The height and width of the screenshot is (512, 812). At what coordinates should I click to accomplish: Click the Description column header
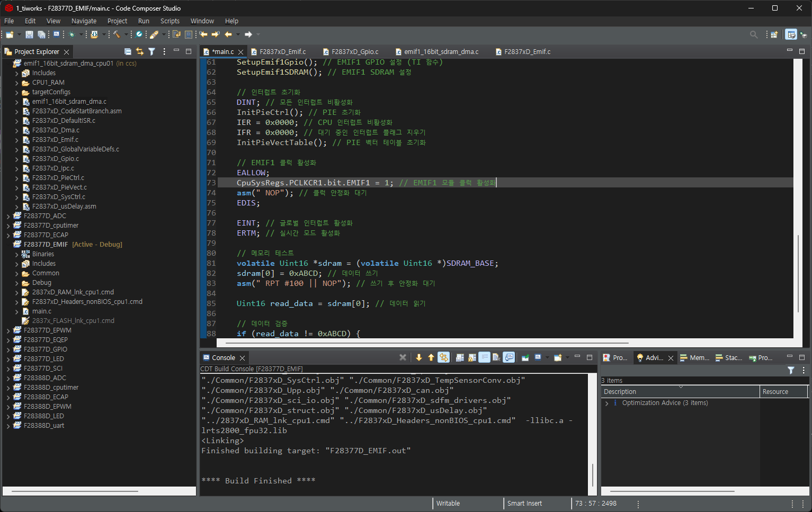(681, 392)
